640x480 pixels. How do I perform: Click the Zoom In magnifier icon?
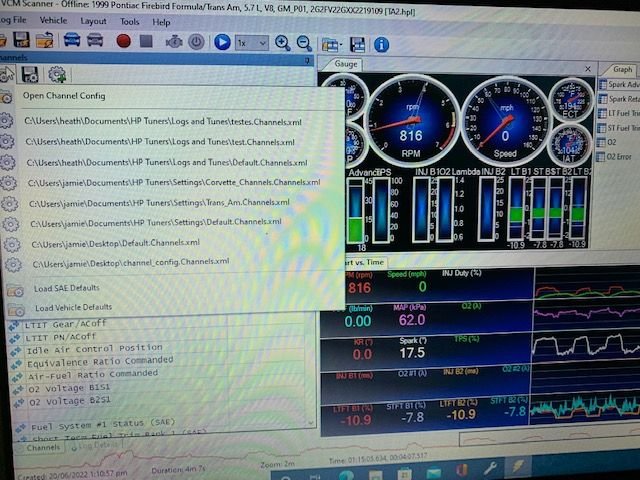[282, 43]
